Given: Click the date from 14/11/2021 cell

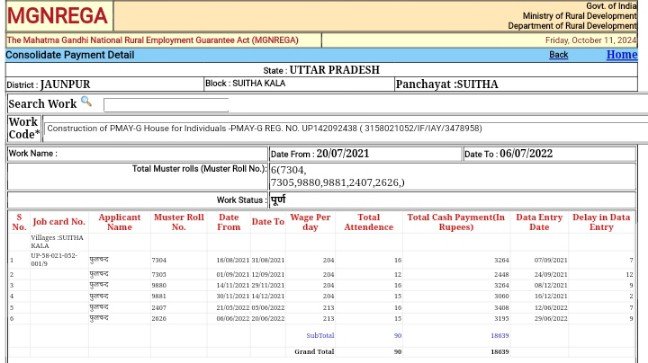Looking at the screenshot, I should [233, 285].
